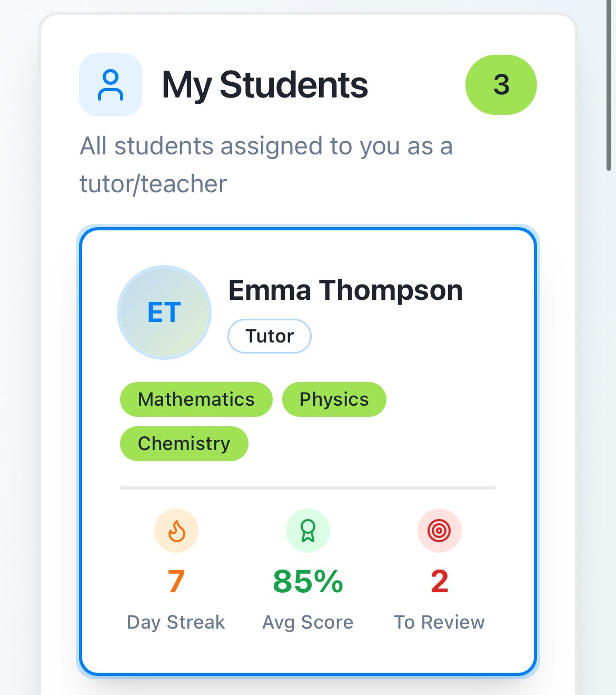Toggle the Mathematics subject pill
616x695 pixels.
click(196, 399)
